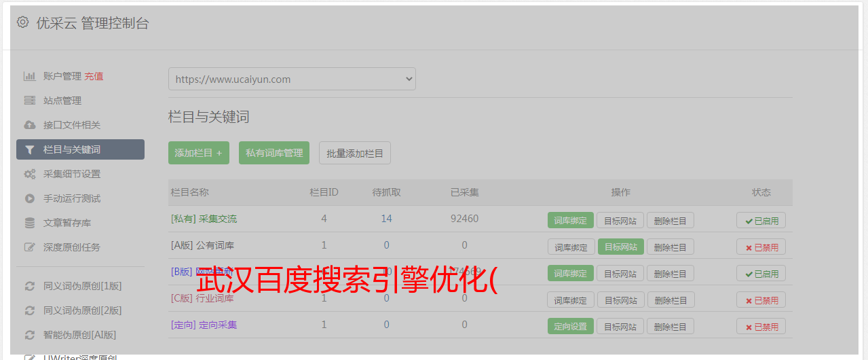Click the red 充值 link
Image resolution: width=868 pixels, height=360 pixels.
point(94,76)
